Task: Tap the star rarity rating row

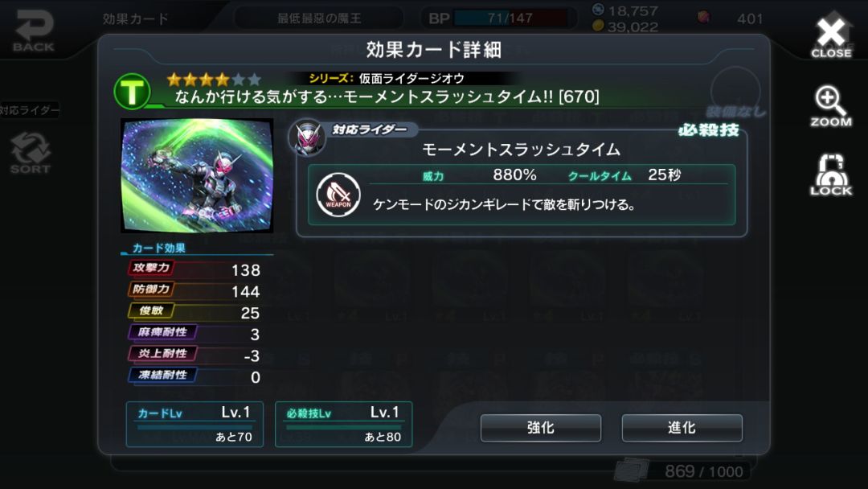Action: [x=214, y=80]
